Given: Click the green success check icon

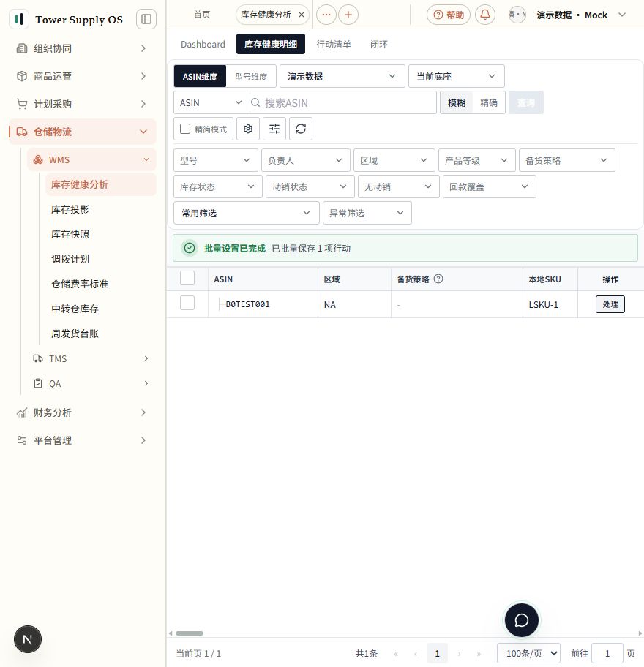Looking at the screenshot, I should click(190, 248).
